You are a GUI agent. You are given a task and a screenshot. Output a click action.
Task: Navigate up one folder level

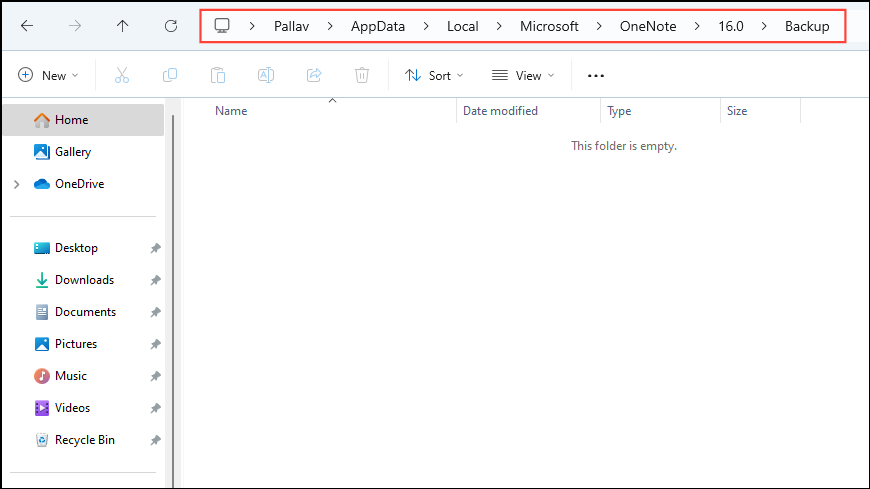click(x=123, y=26)
